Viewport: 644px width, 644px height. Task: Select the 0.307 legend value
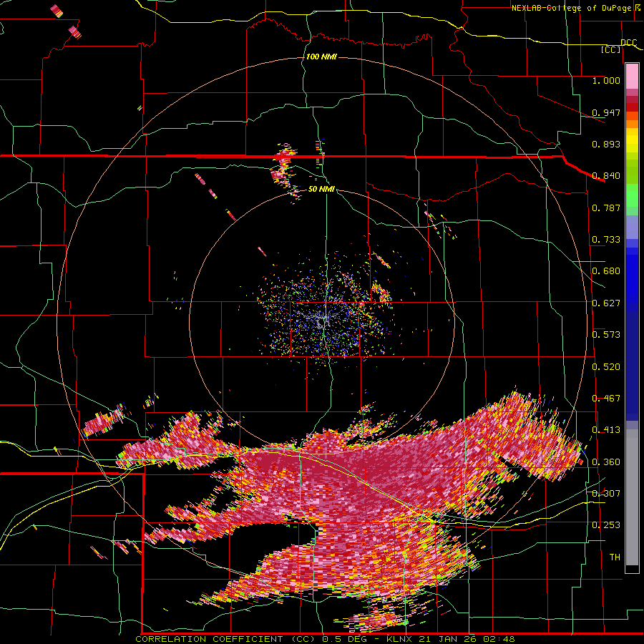point(606,493)
